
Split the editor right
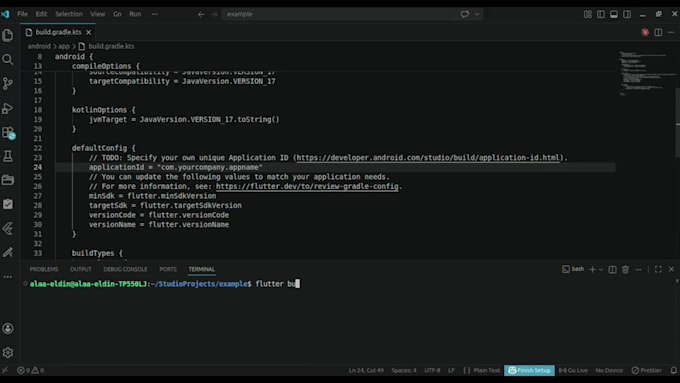[658, 33]
